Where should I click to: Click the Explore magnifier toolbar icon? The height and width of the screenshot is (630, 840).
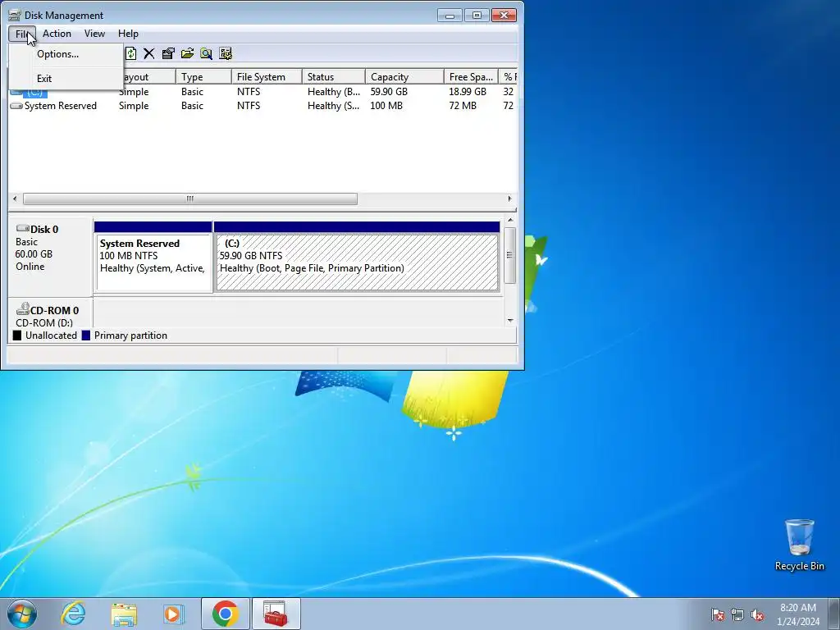pyautogui.click(x=206, y=53)
